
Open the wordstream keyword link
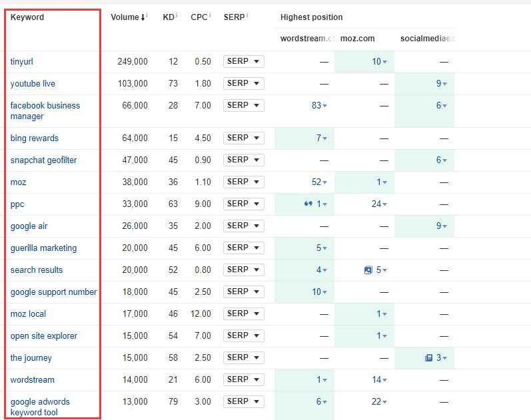[32, 379]
